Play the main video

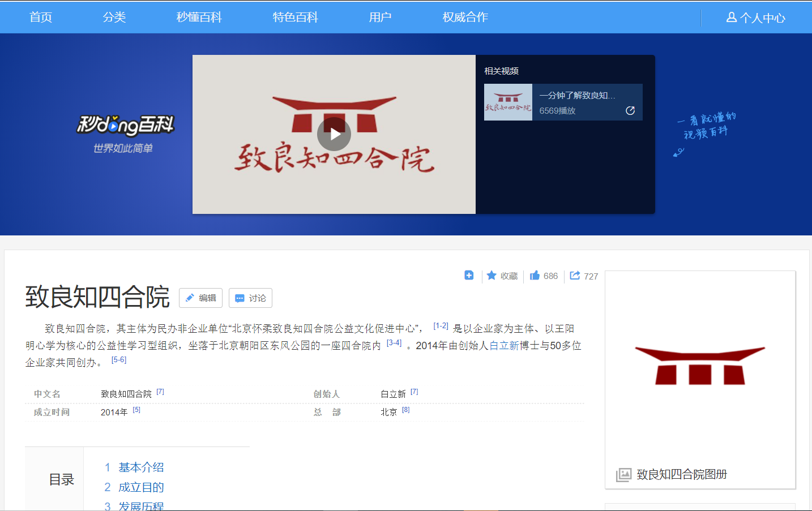334,134
